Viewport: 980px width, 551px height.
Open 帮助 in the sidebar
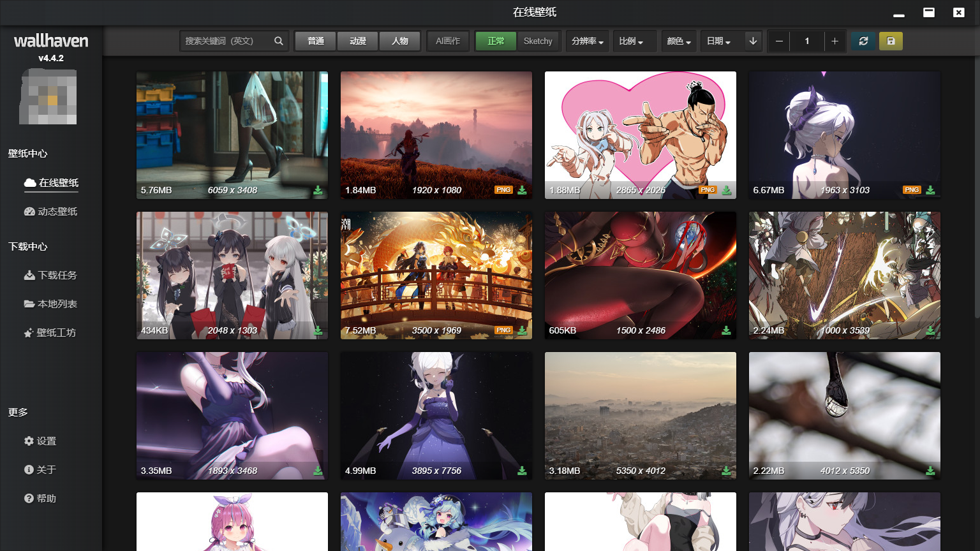[x=40, y=498]
